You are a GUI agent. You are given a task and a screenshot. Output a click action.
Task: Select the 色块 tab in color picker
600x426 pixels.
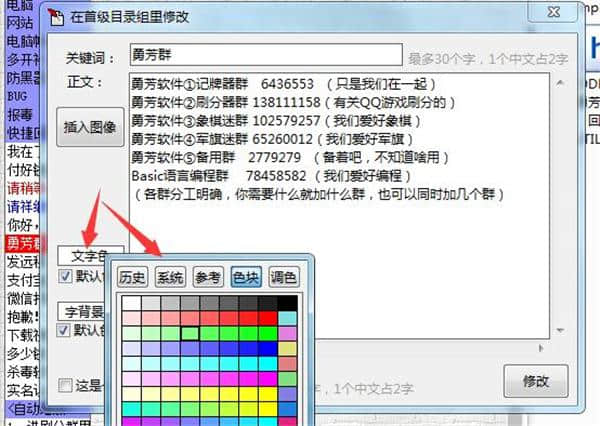pos(246,277)
